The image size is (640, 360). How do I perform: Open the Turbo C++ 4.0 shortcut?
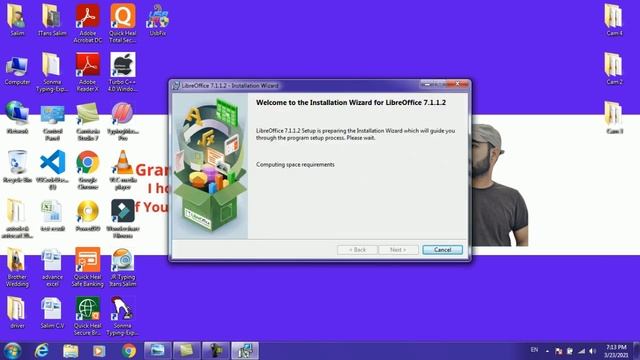(122, 72)
